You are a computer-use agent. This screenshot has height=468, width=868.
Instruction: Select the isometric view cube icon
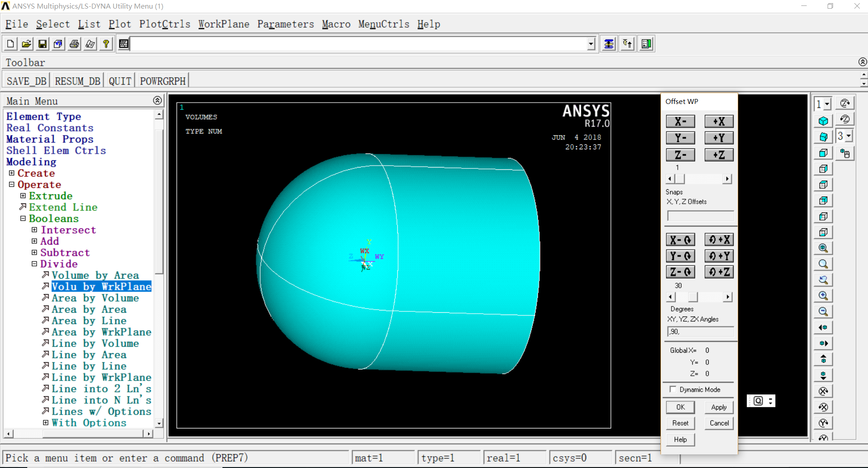click(x=823, y=121)
